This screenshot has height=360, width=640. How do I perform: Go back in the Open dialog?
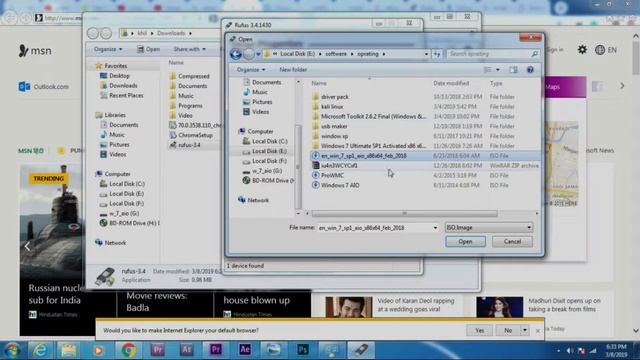click(x=236, y=54)
